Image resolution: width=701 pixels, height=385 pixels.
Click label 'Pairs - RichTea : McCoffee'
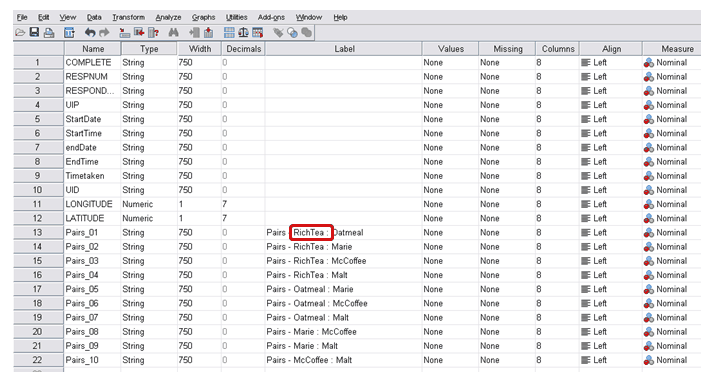coord(316,261)
